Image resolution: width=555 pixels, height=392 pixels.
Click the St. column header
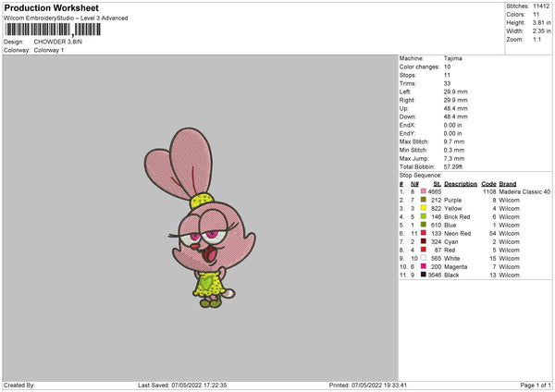pos(438,184)
